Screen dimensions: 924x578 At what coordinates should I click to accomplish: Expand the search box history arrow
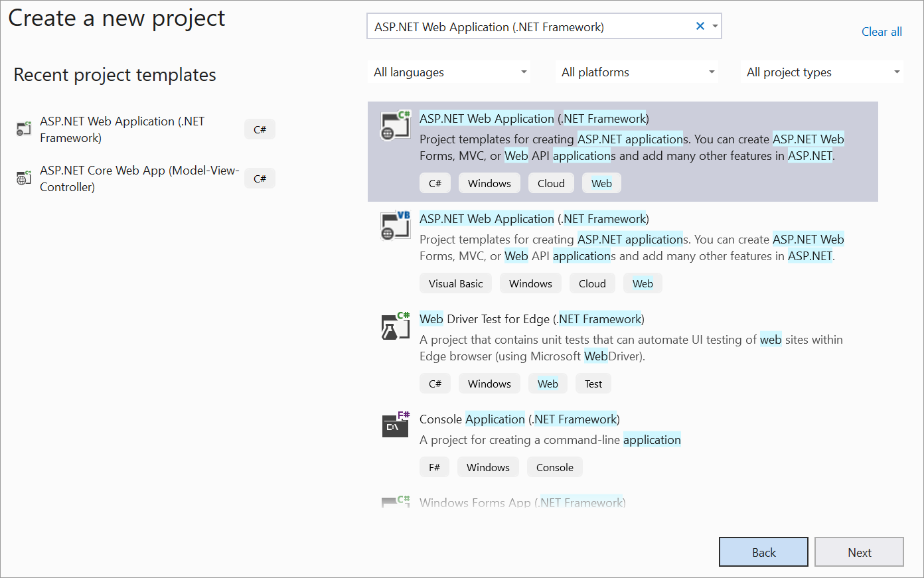(x=714, y=26)
